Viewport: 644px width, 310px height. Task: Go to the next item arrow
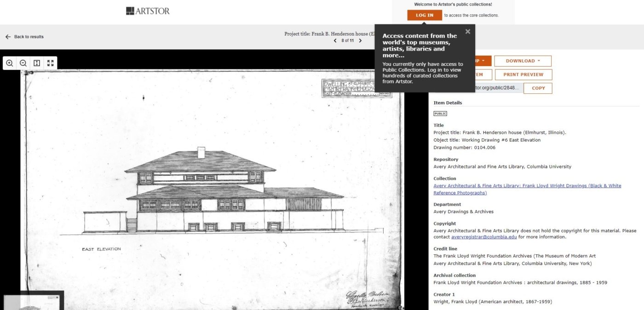[x=360, y=40]
